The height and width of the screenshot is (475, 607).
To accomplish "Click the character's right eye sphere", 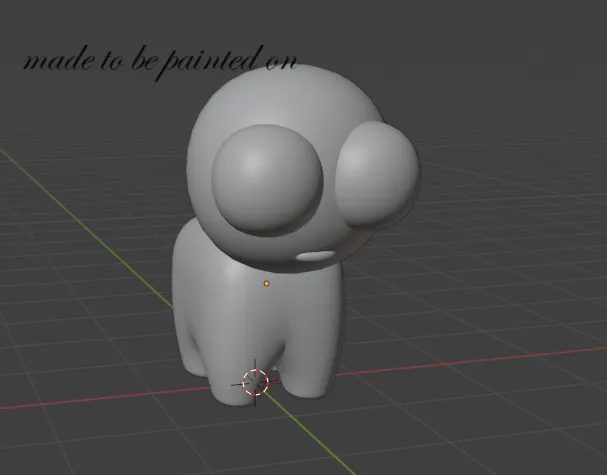I will coord(375,175).
